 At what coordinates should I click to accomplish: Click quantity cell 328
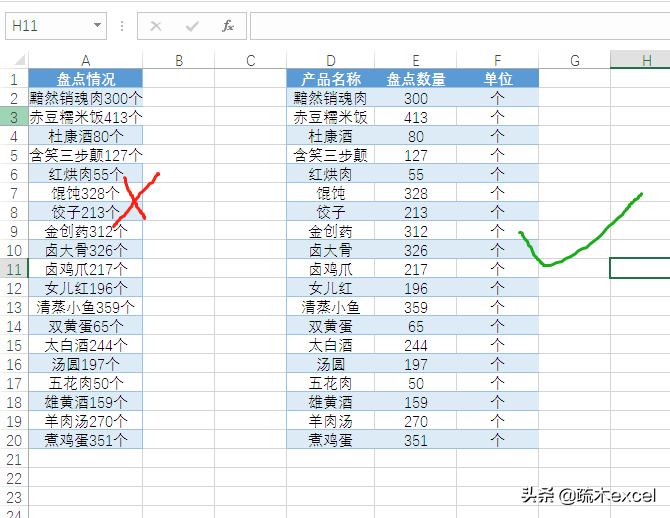[415, 193]
